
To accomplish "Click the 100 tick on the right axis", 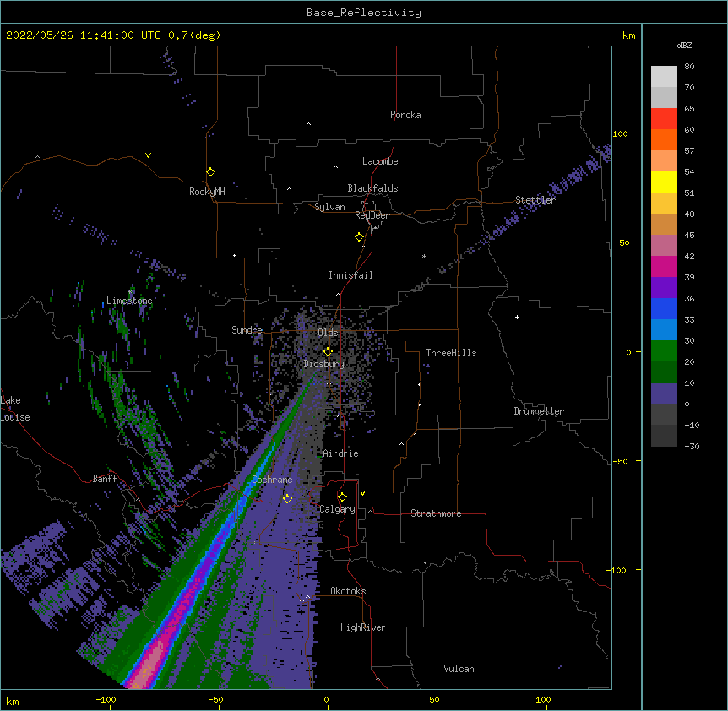I will [620, 133].
